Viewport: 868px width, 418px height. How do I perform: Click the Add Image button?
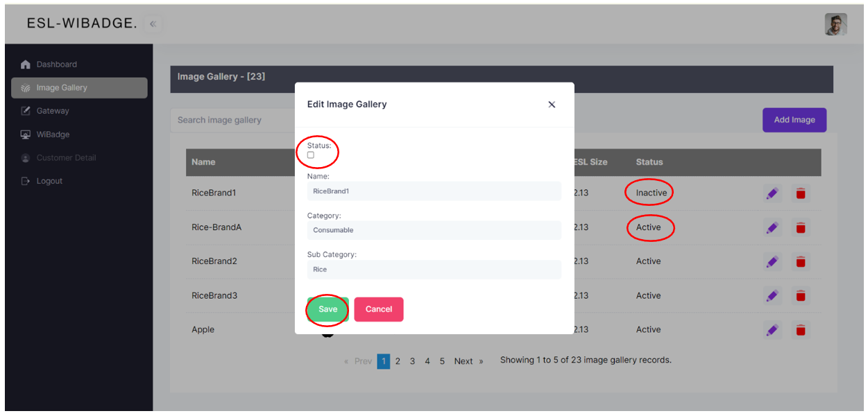point(794,120)
